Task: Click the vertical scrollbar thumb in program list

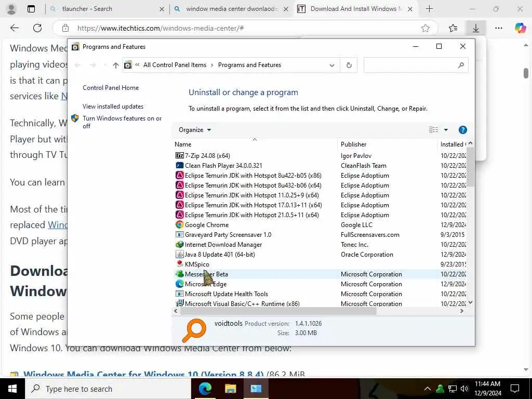Action: click(x=470, y=167)
